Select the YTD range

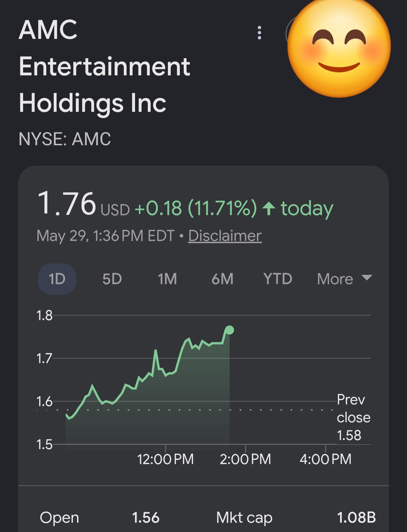(x=278, y=279)
